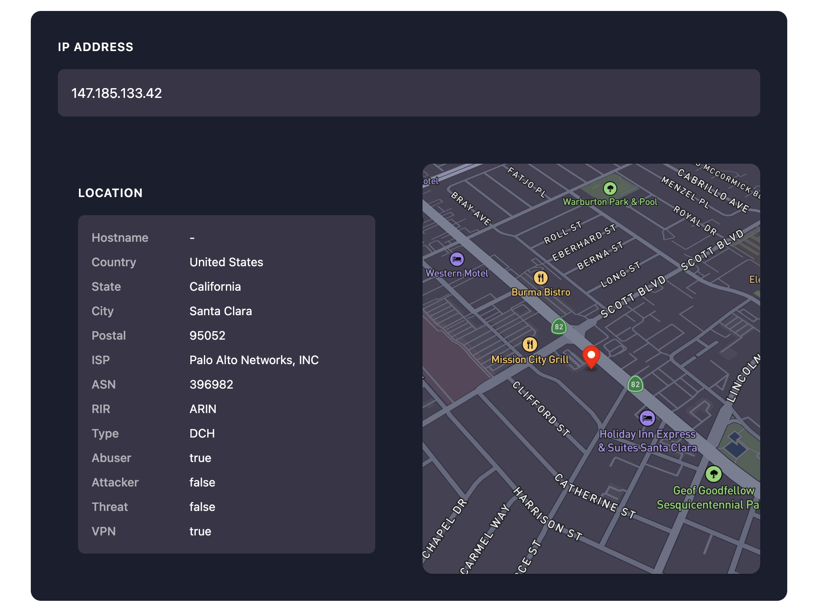The height and width of the screenshot is (616, 840).
Task: Click upper Route 82 highway shield
Action: [x=559, y=327]
